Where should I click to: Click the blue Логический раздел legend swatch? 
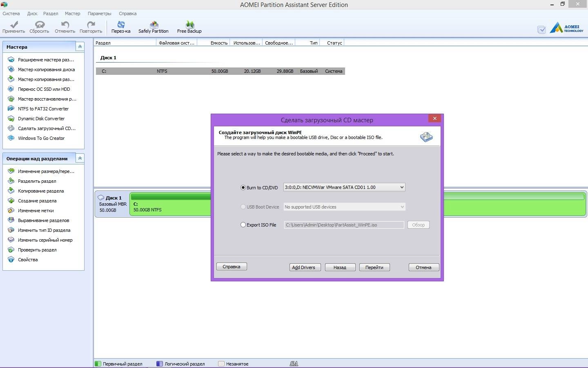click(x=160, y=364)
